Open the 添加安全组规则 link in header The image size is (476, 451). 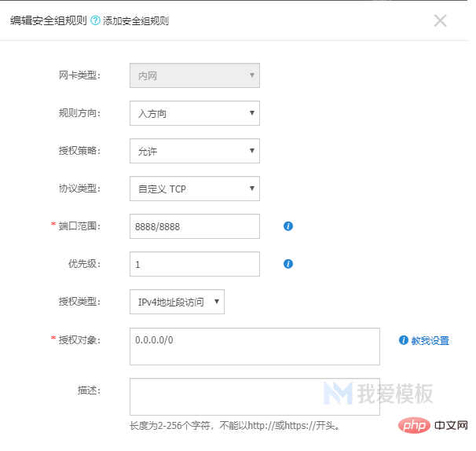pos(136,21)
